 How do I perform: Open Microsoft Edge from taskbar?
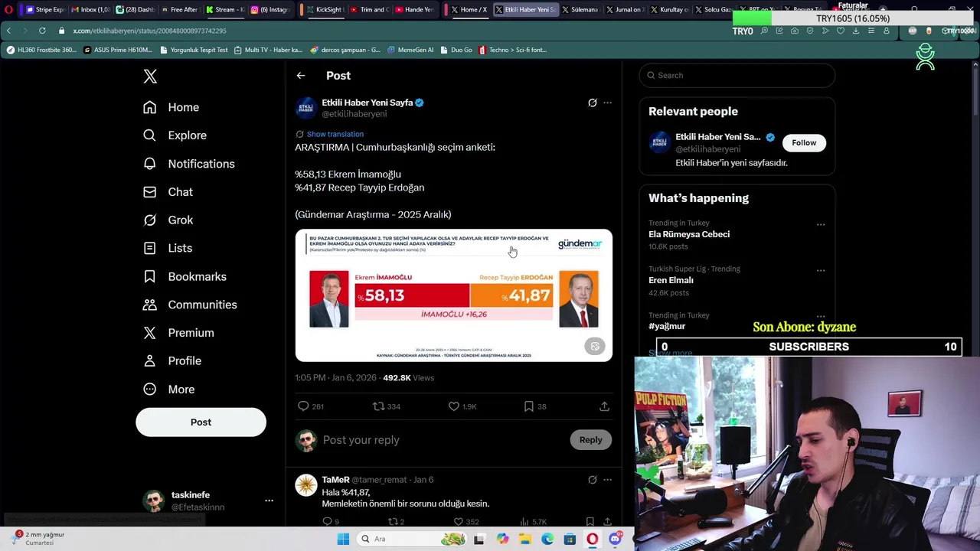click(x=547, y=539)
